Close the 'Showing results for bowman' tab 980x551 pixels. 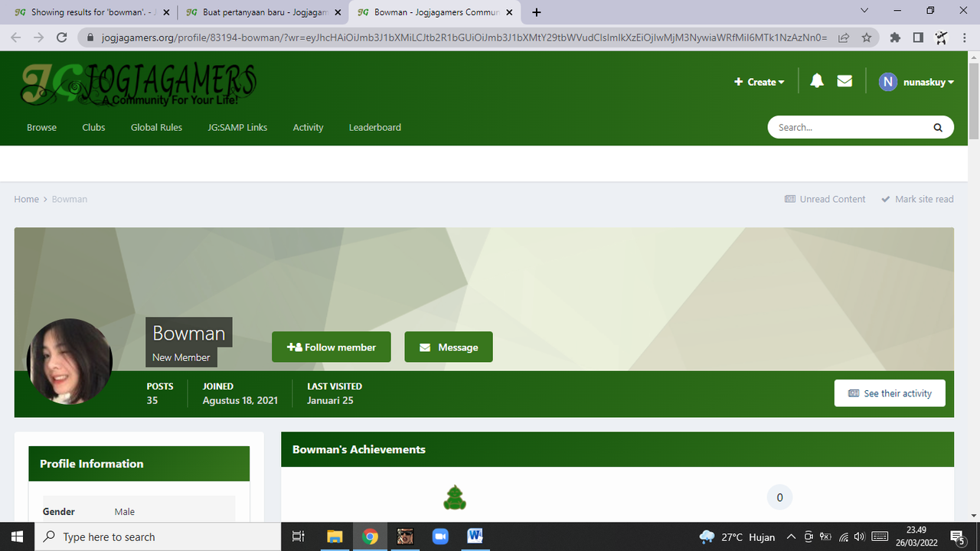pos(166,12)
